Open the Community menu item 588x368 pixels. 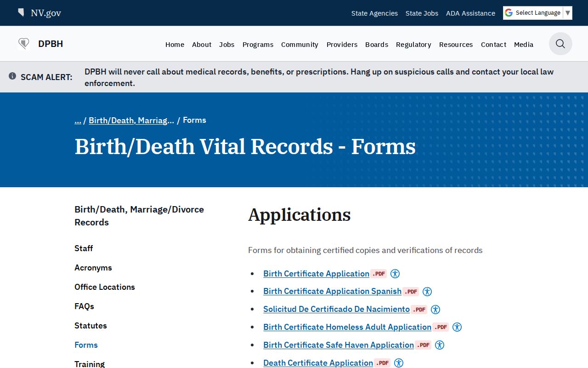[300, 45]
